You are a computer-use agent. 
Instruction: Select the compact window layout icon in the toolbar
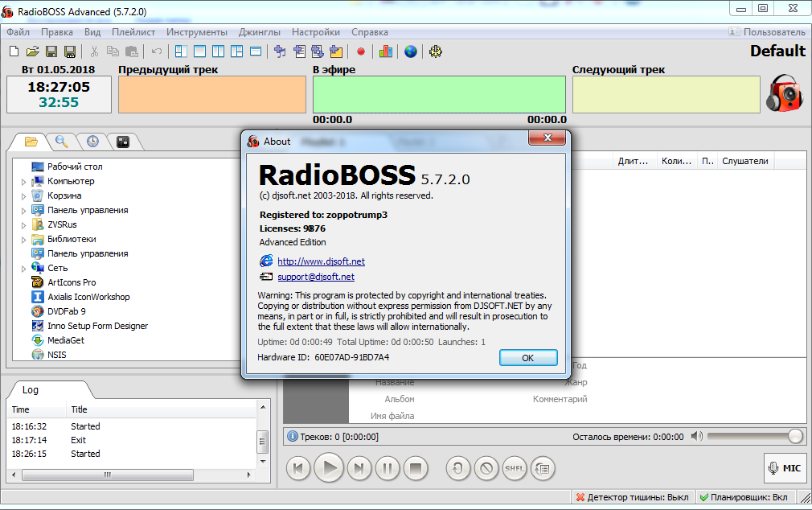256,51
